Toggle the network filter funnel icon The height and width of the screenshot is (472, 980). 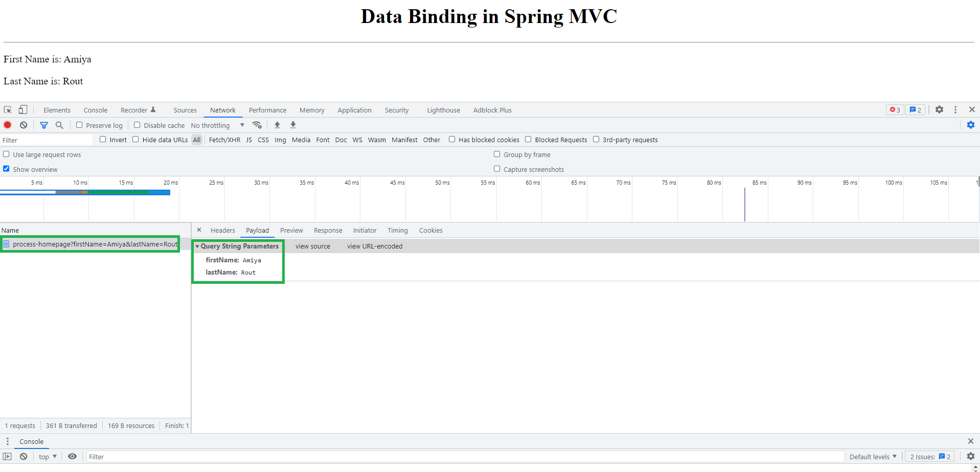point(44,125)
